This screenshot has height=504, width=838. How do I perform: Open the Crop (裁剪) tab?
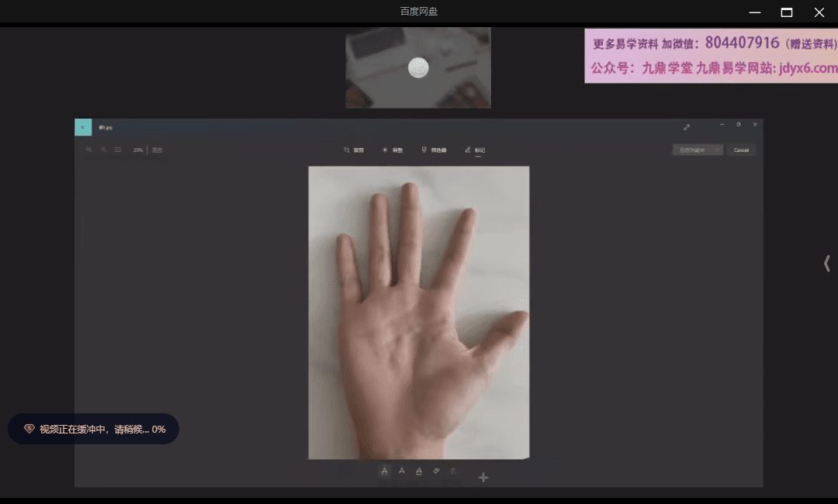(354, 150)
